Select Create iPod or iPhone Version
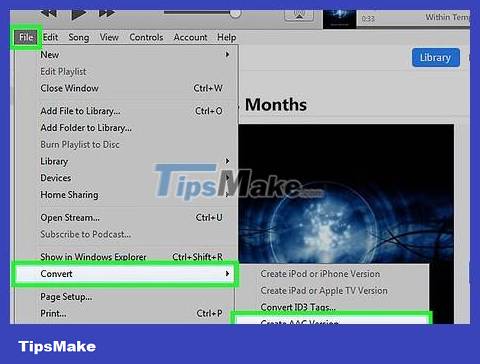The height and width of the screenshot is (364, 480). tap(333, 274)
